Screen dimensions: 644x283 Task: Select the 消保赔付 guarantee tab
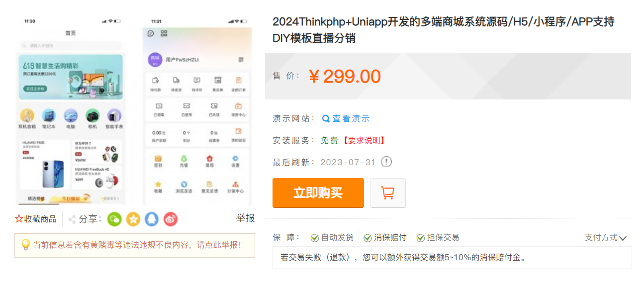[x=384, y=238]
